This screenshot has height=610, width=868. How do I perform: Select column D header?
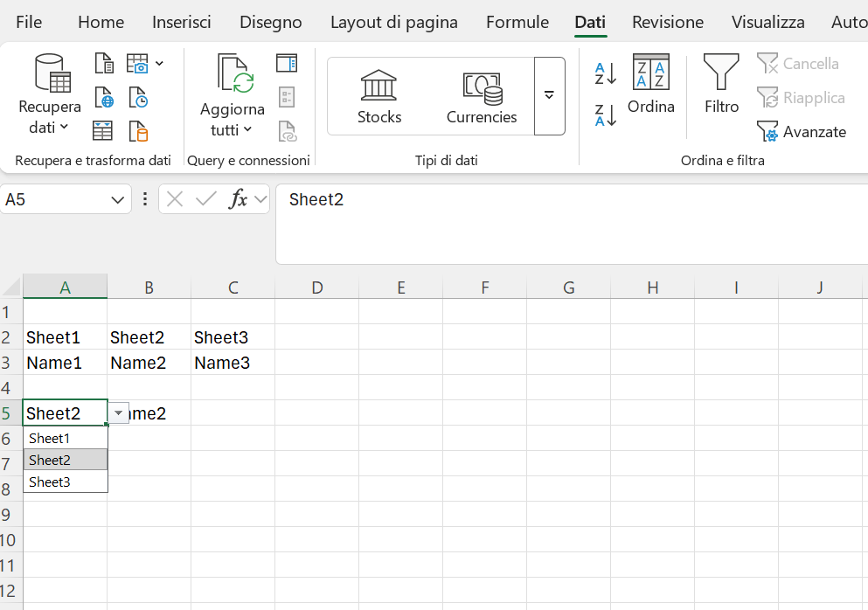coord(317,288)
